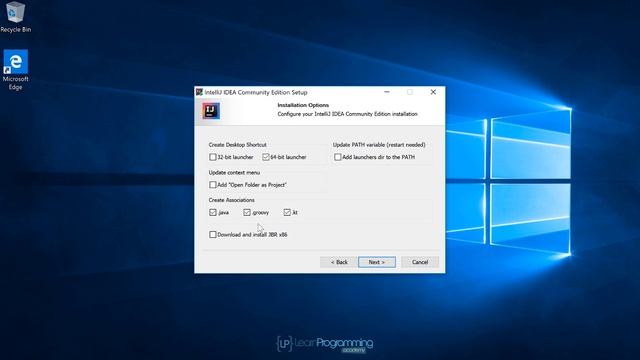Click the "Update context menu" group label
This screenshot has width=640, height=360.
pos(234,173)
